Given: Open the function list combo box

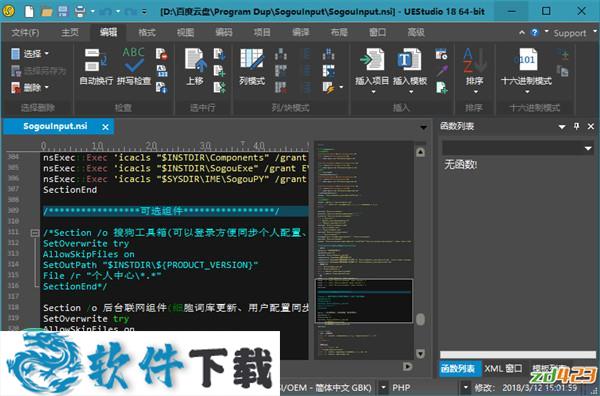Looking at the screenshot, I should click(x=518, y=148).
